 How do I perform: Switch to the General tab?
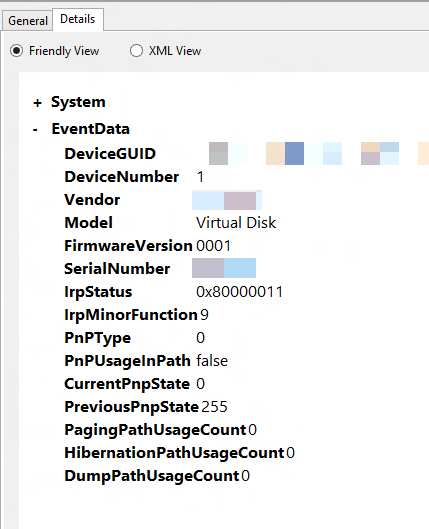click(28, 21)
